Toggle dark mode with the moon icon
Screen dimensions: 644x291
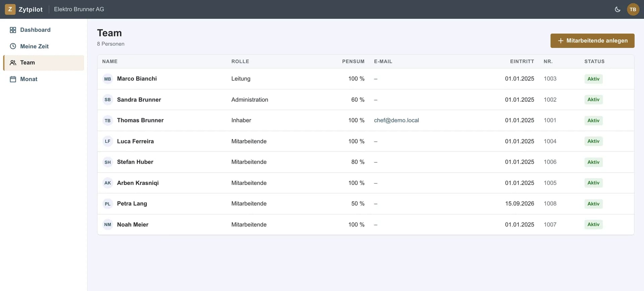tap(617, 9)
